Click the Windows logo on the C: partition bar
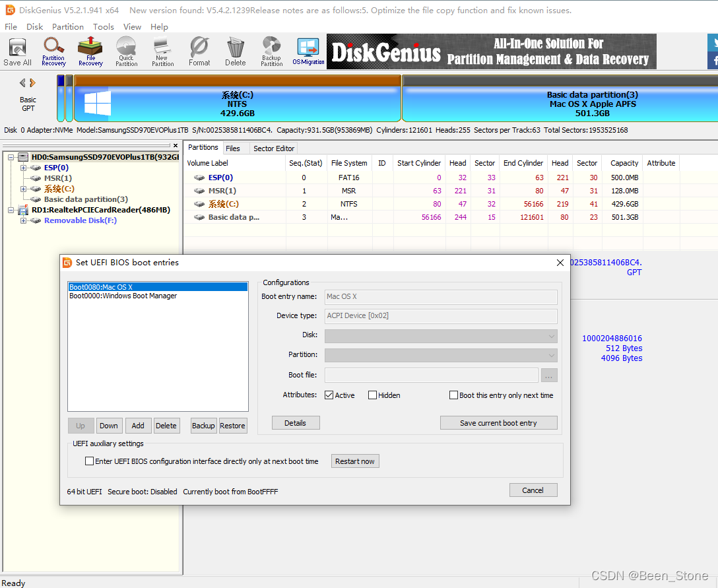The height and width of the screenshot is (588, 718). (x=98, y=103)
